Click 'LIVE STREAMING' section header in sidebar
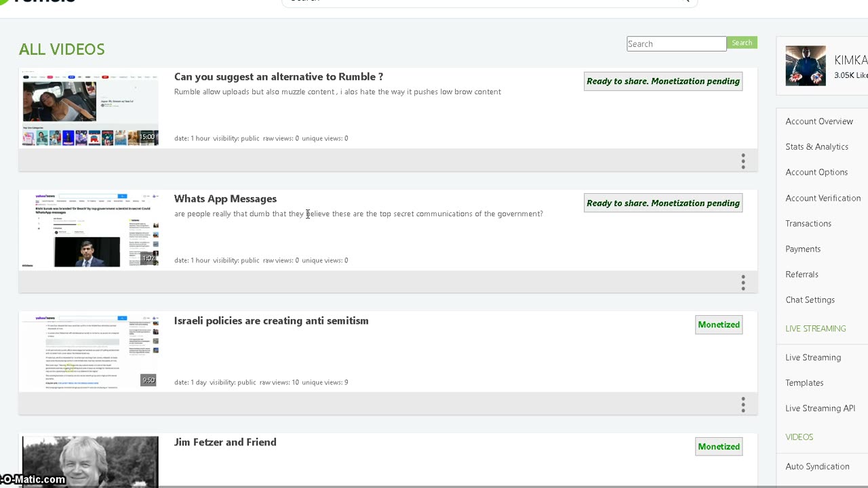The height and width of the screenshot is (488, 868). pyautogui.click(x=816, y=329)
